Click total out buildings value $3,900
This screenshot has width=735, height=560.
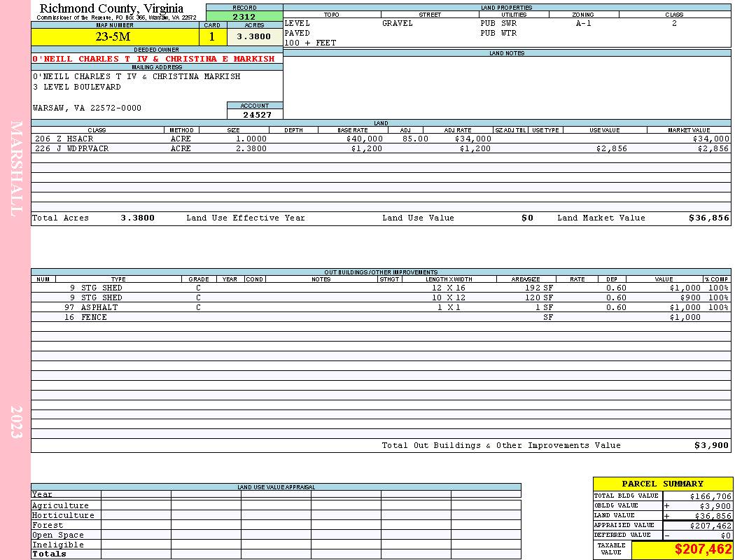[711, 446]
